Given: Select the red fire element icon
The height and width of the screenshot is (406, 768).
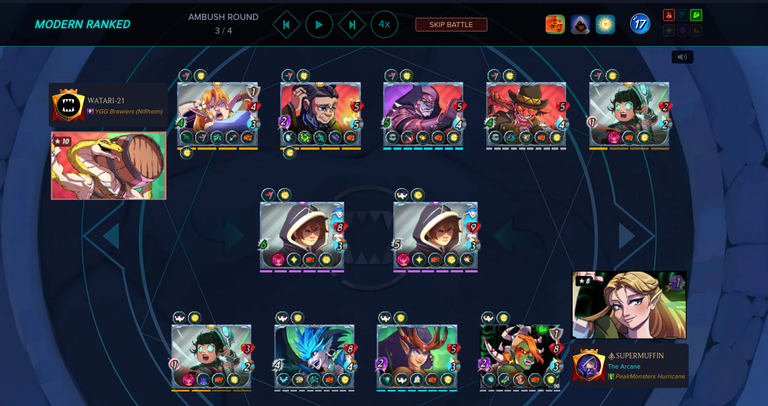Looking at the screenshot, I should [x=669, y=15].
